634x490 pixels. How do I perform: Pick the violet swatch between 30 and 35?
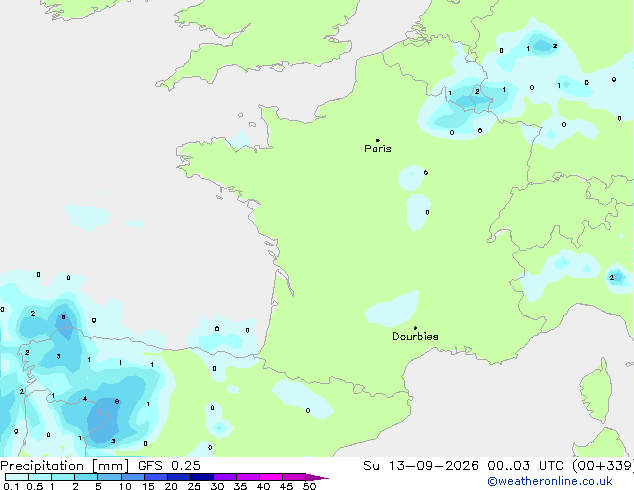(225, 477)
